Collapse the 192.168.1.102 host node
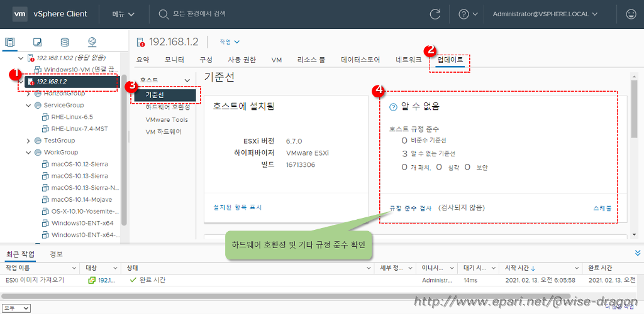The height and width of the screenshot is (314, 644). click(x=21, y=58)
